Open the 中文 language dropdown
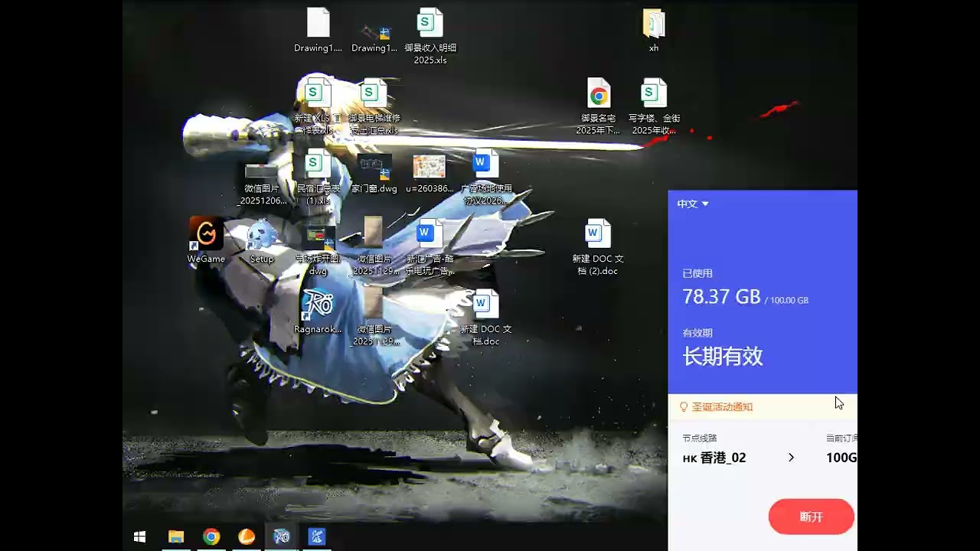Screen dimensions: 980x551 [693, 204]
